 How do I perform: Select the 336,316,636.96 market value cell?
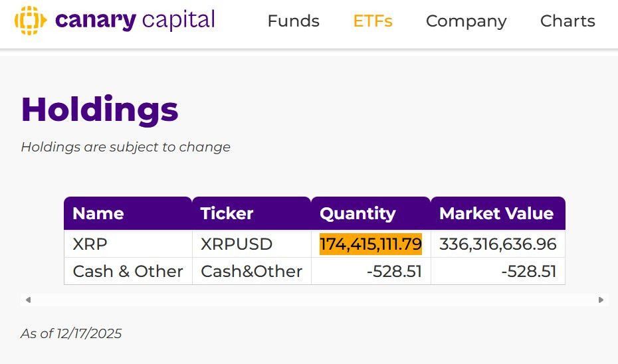[x=498, y=244]
